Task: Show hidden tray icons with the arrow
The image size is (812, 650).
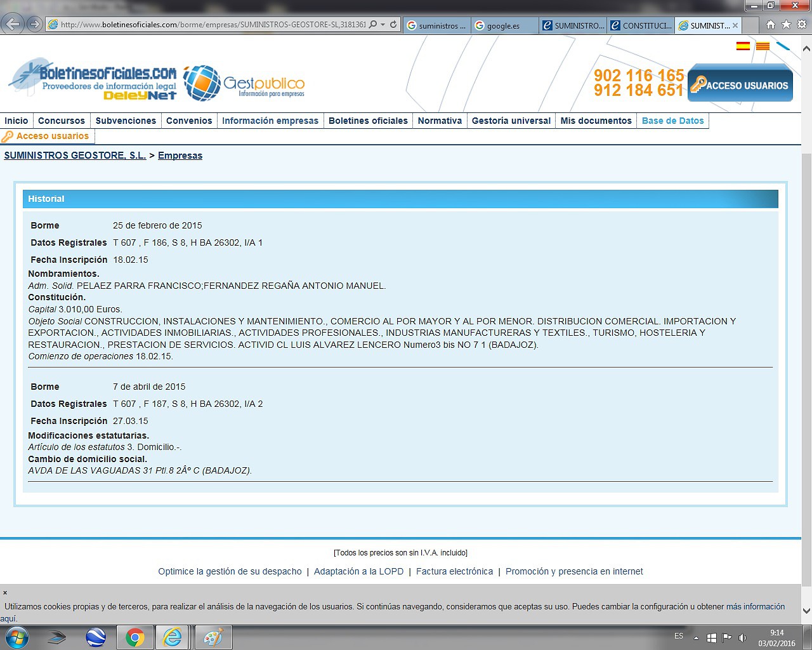Action: pos(696,637)
